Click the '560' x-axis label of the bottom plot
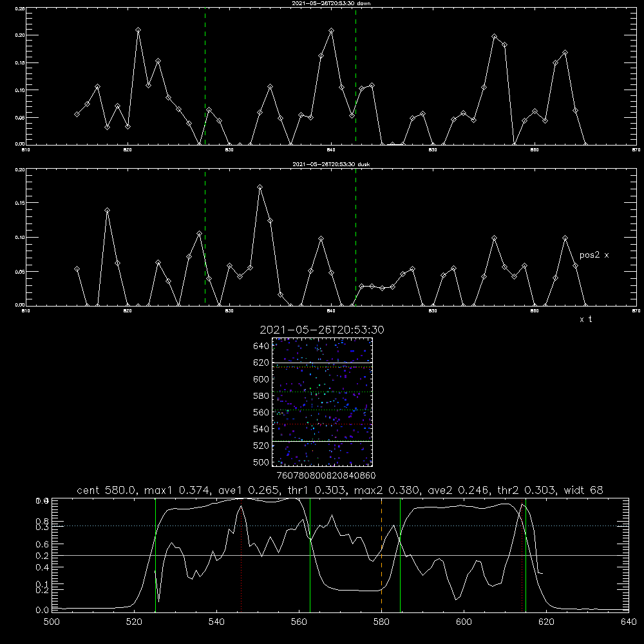This screenshot has height=644, width=644. coord(299,622)
